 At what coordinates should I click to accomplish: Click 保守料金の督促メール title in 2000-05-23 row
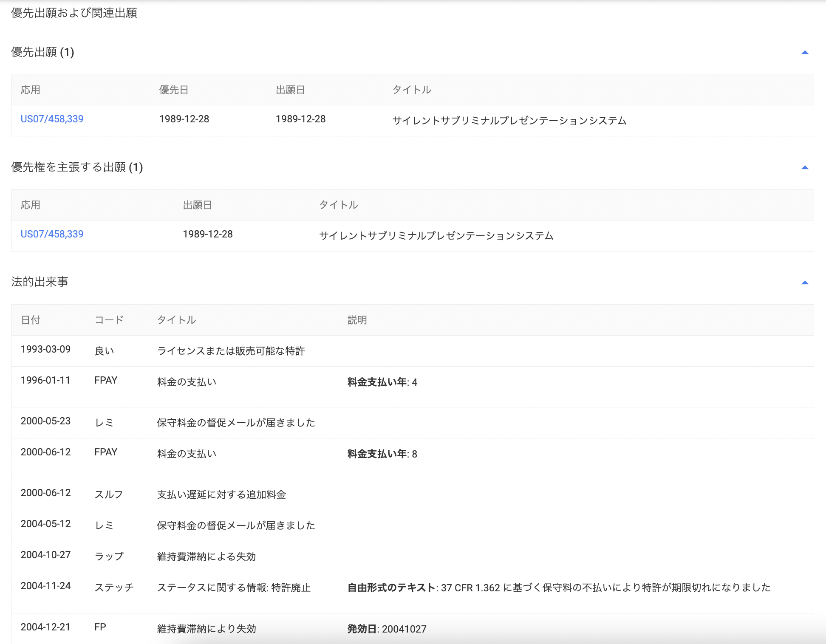point(236,423)
